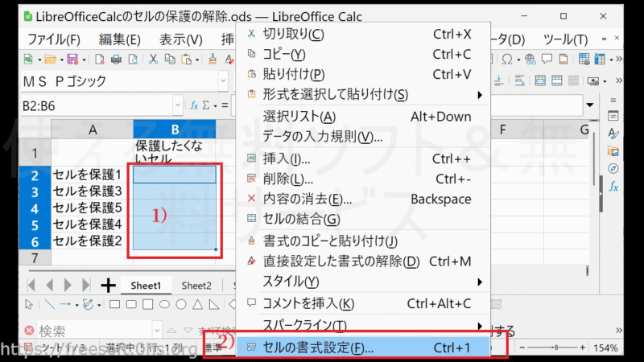Click the Print icon in toolbar
Screen dimensions: 644x362
116,59
